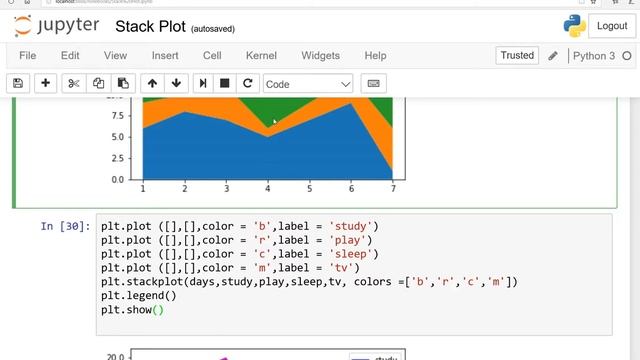Open the Widgets menu
640x360 pixels.
320,56
